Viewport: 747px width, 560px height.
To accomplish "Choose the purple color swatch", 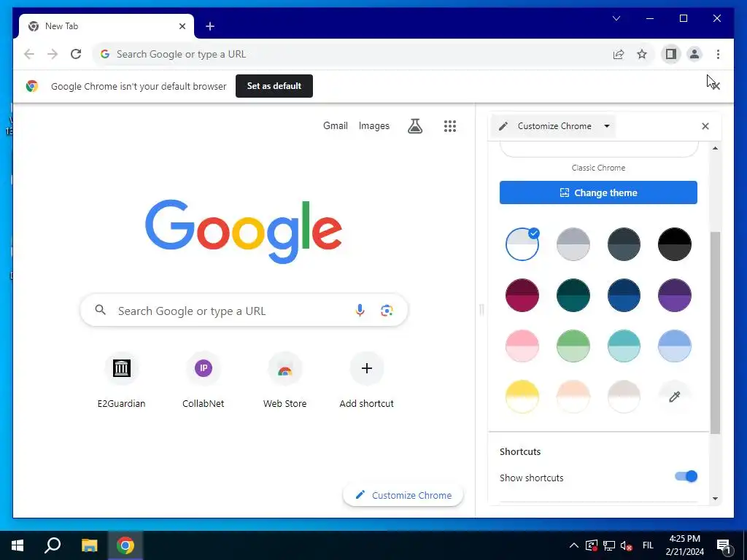I will point(675,295).
